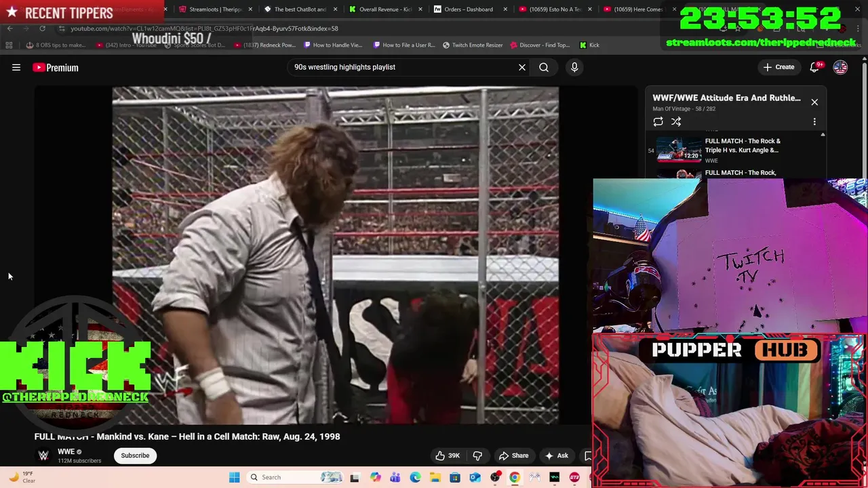Subscribe to the WWE channel

[135, 455]
